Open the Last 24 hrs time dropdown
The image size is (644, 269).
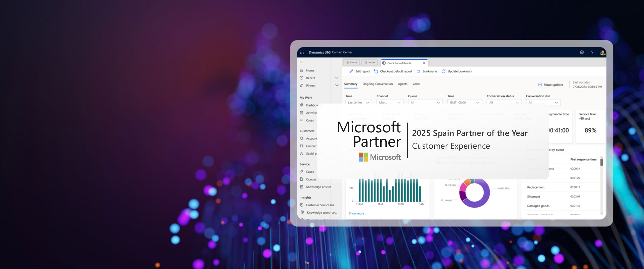click(358, 103)
